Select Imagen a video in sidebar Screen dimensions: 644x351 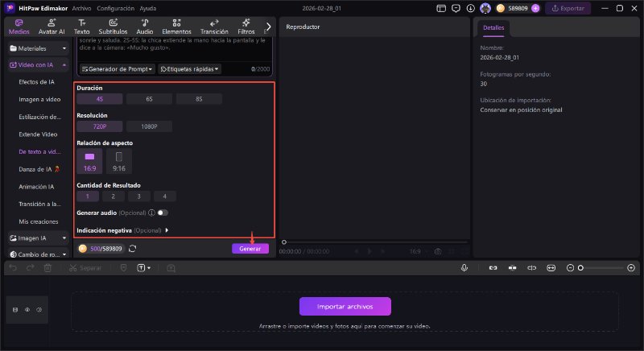(x=39, y=99)
